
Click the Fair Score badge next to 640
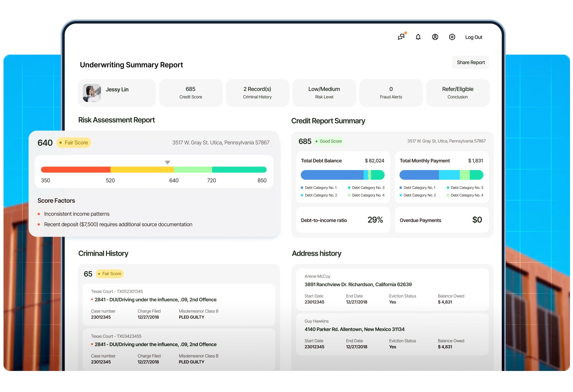(74, 143)
